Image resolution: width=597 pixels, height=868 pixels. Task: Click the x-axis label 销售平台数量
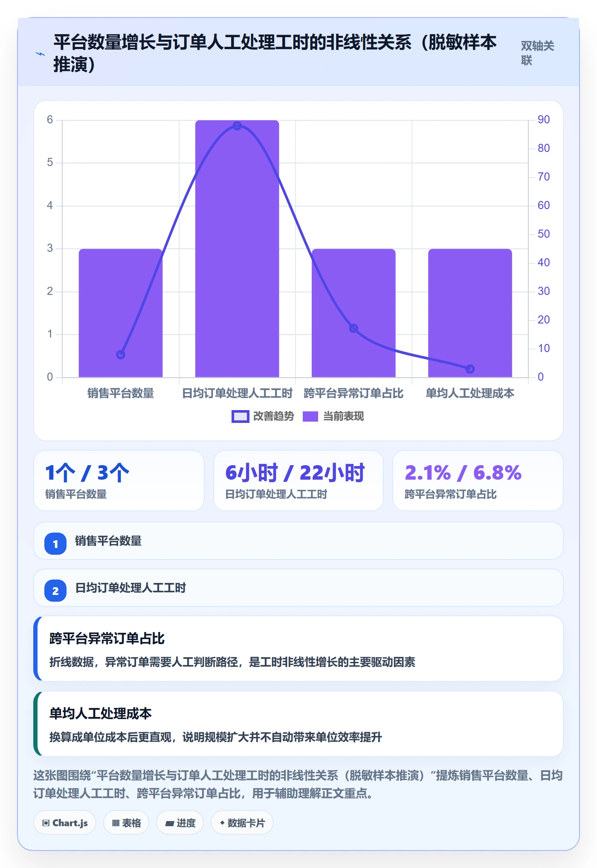pyautogui.click(x=121, y=393)
